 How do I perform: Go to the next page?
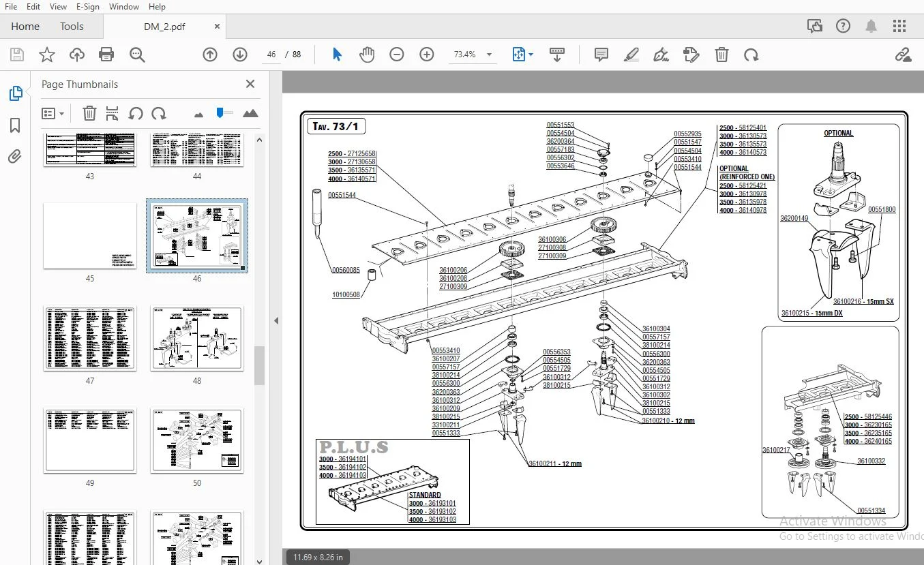(240, 55)
